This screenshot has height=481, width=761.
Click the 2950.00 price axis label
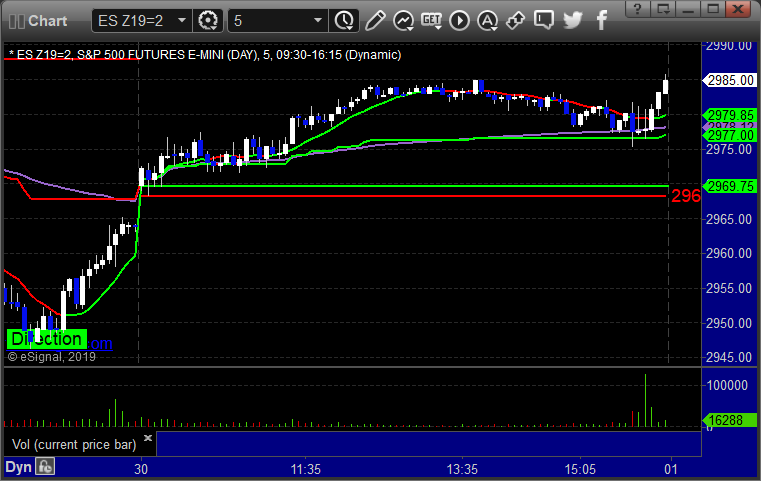pyautogui.click(x=729, y=323)
